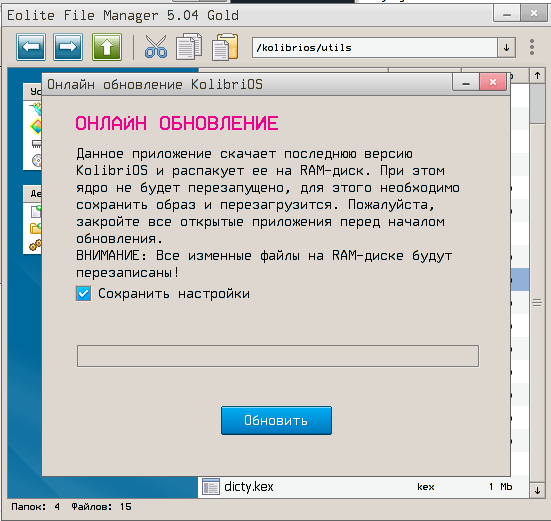
Task: Select the dicty.kex file row
Action: (364, 487)
